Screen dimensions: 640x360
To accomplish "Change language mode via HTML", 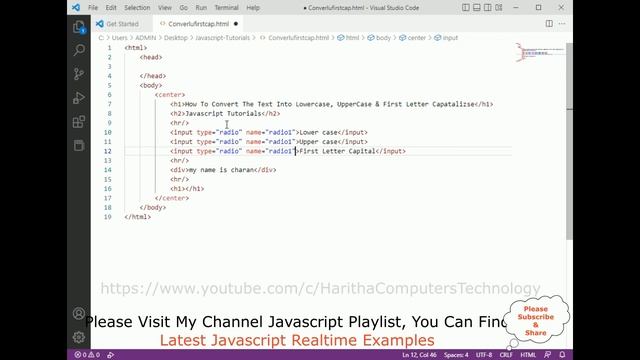I will [528, 355].
